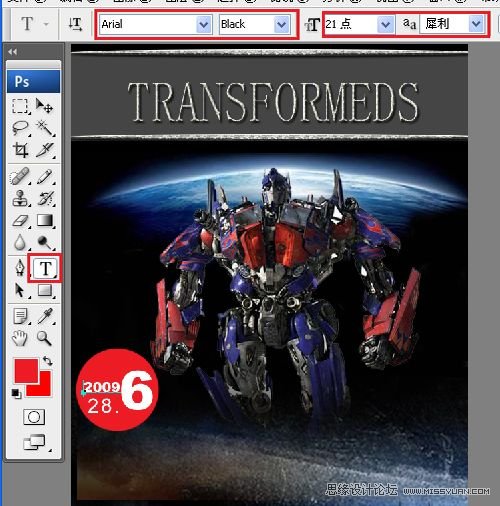Select the Pencil/Brush tool

[45, 177]
